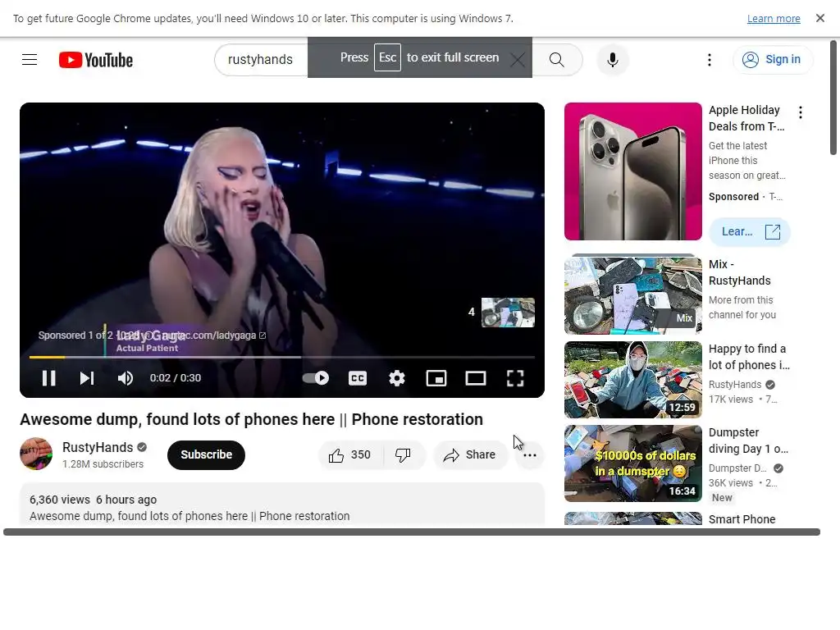The height and width of the screenshot is (630, 840).
Task: Click the upcoming video preview thumbnail
Action: 508,313
